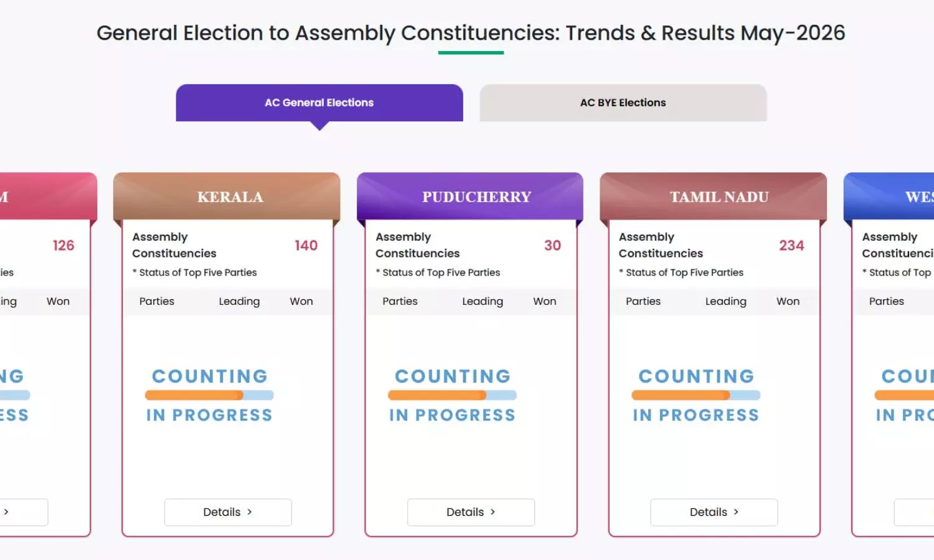Click the details chevron on the leftmost card
934x560 pixels.
pyautogui.click(x=6, y=512)
